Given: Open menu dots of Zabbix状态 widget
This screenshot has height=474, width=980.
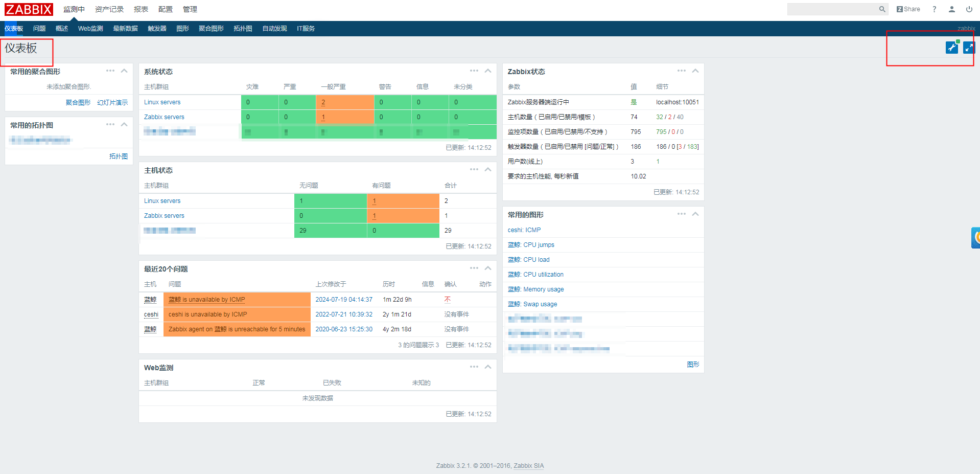Looking at the screenshot, I should coord(682,71).
